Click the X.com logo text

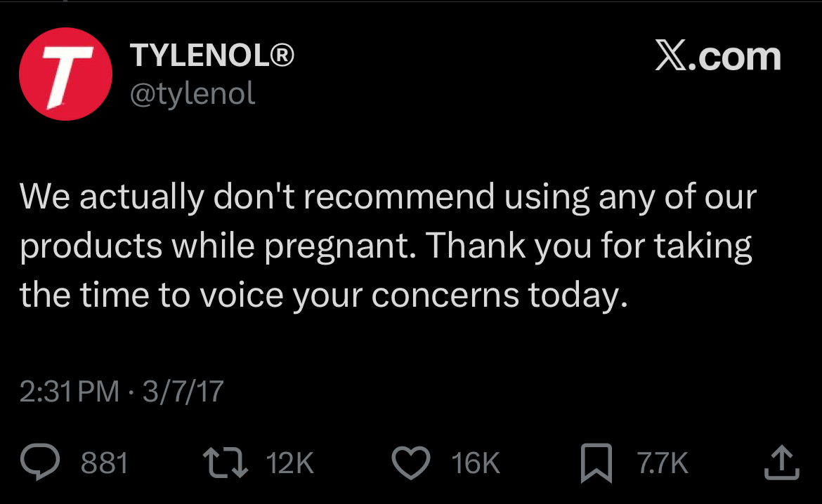tap(718, 56)
